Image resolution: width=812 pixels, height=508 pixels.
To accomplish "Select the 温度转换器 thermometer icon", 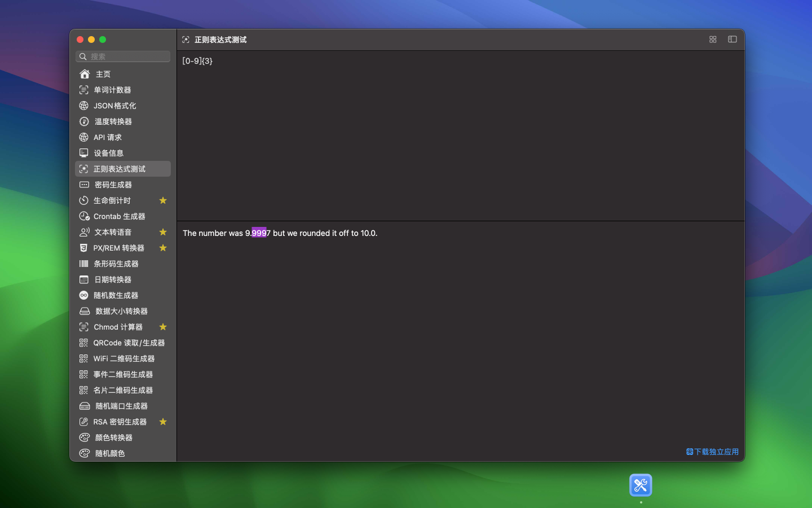I will 83,121.
